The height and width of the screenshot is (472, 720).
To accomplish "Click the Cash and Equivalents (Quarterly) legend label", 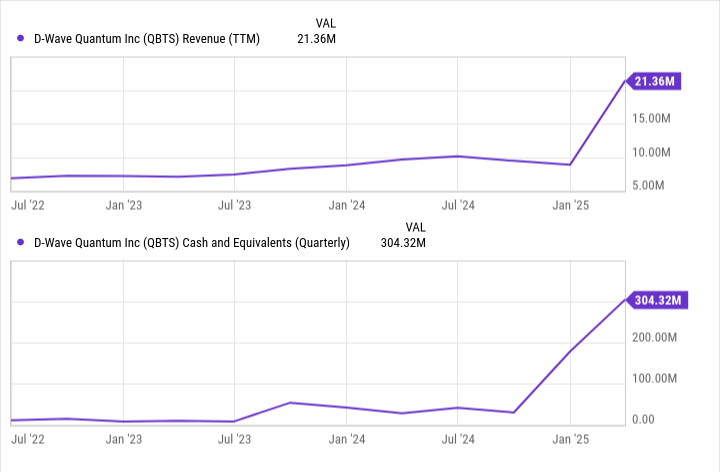I will (192, 242).
